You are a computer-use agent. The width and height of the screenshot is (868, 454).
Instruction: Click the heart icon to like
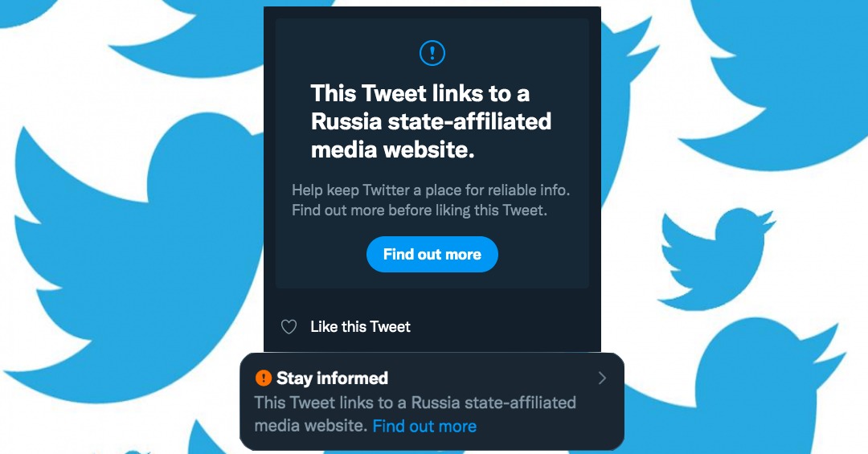(x=289, y=327)
